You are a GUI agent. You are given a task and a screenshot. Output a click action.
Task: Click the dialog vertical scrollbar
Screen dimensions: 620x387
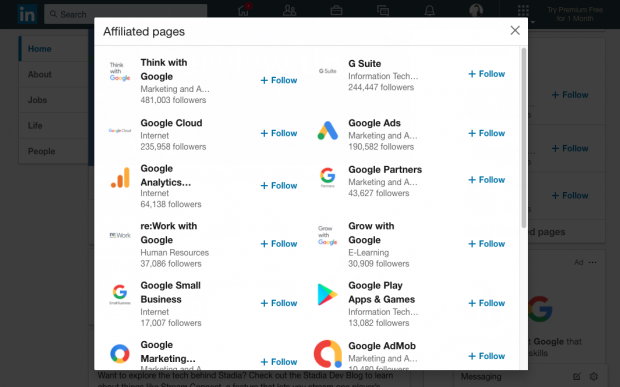click(x=524, y=138)
